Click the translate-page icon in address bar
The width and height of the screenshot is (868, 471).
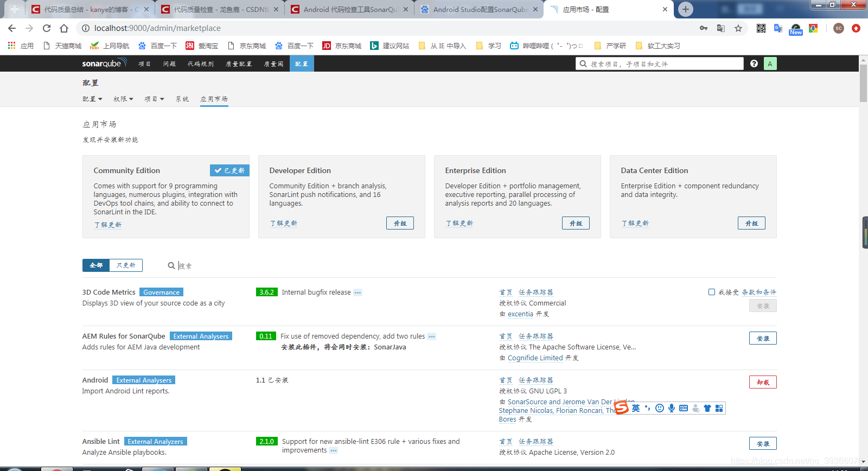[721, 28]
